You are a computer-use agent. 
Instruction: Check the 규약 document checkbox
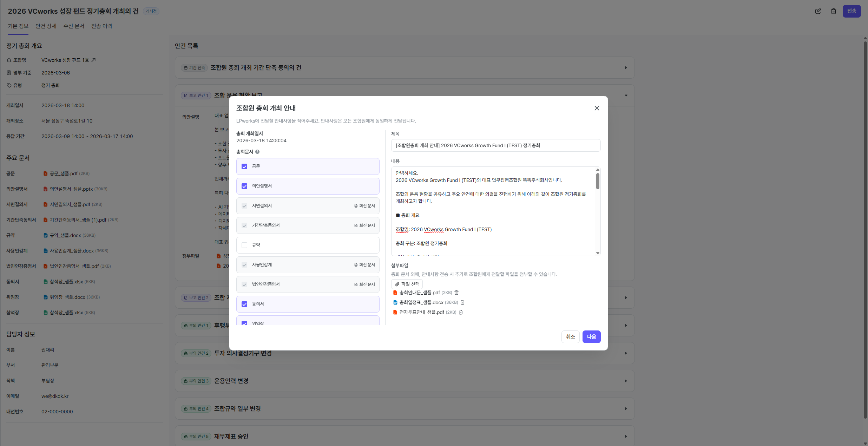[x=244, y=245]
